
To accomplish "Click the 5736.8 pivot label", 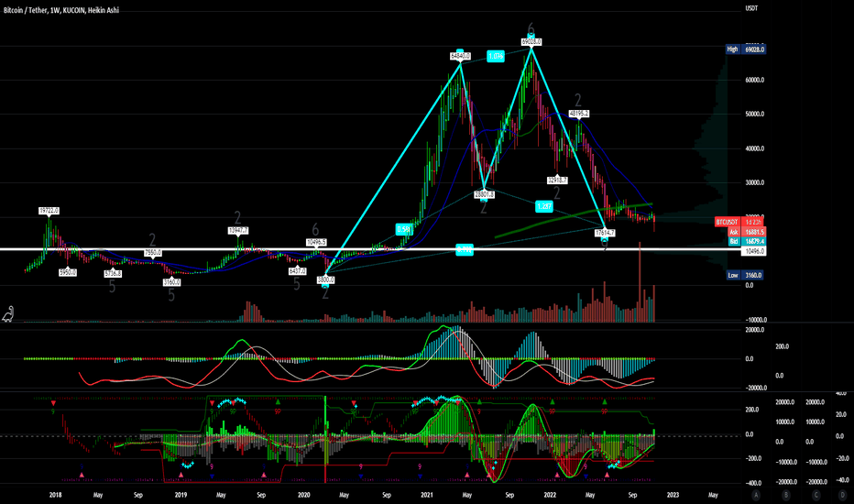I will click(112, 273).
